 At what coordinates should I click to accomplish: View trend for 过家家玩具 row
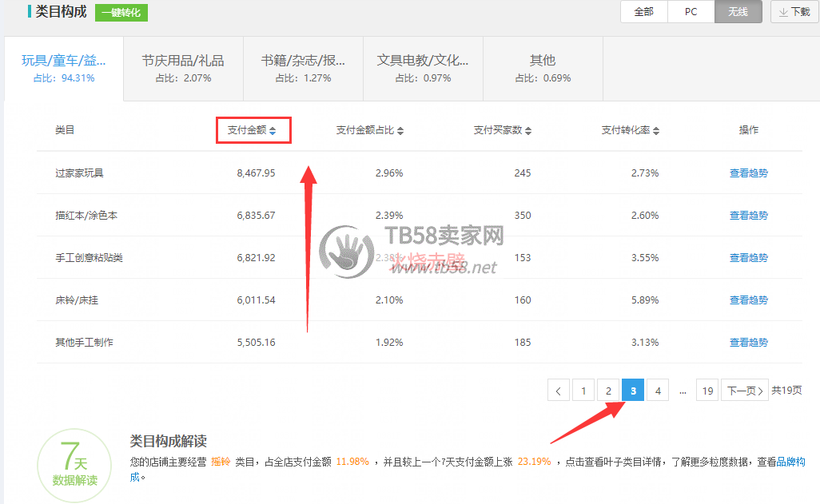(748, 173)
